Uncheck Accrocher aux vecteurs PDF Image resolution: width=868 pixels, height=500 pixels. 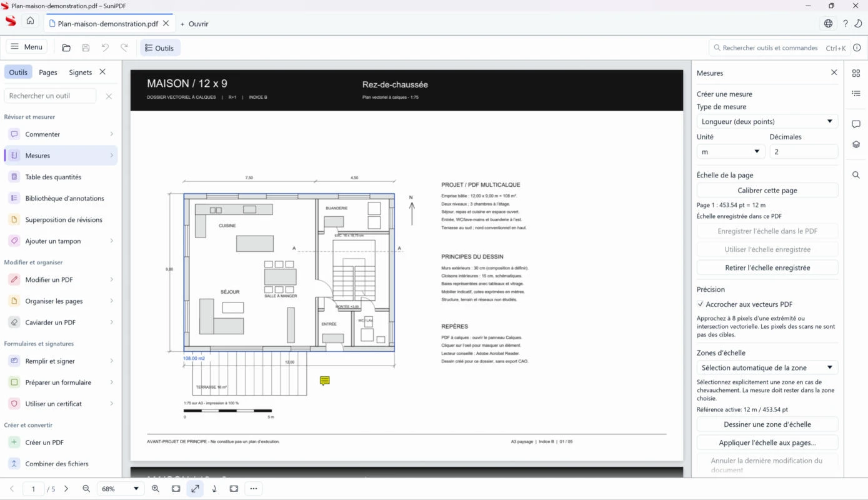[701, 304]
